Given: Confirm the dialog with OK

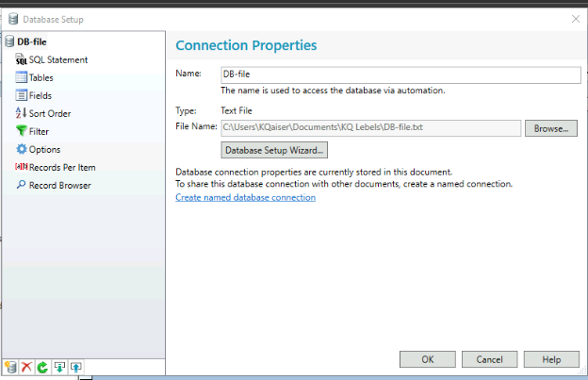Looking at the screenshot, I should click(427, 359).
